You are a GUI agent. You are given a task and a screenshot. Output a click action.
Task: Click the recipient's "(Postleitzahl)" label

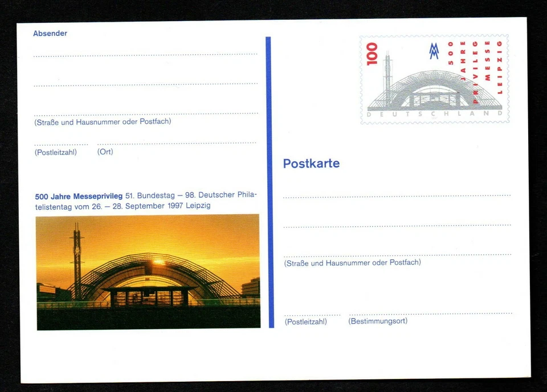[x=306, y=321]
